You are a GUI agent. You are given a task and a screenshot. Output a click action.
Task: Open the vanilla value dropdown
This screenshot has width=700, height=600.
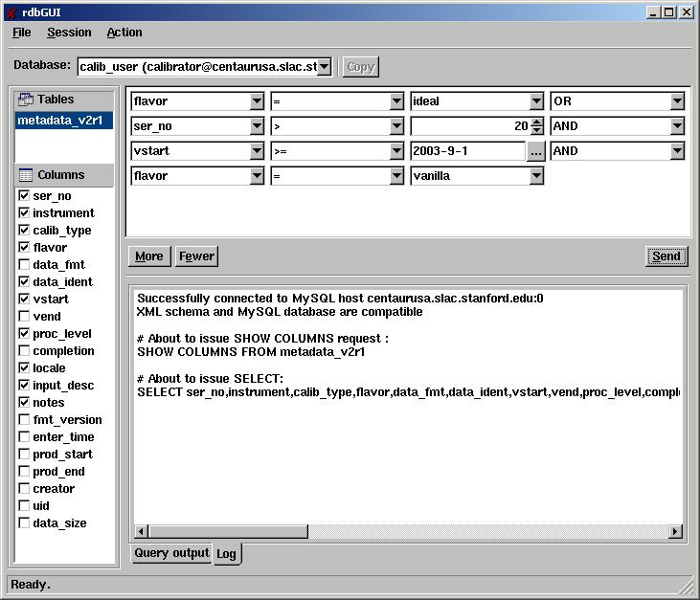click(x=536, y=176)
